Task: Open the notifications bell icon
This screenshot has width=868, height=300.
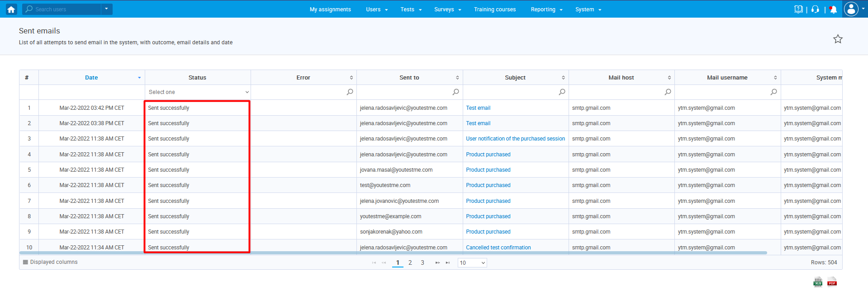Action: [x=833, y=9]
